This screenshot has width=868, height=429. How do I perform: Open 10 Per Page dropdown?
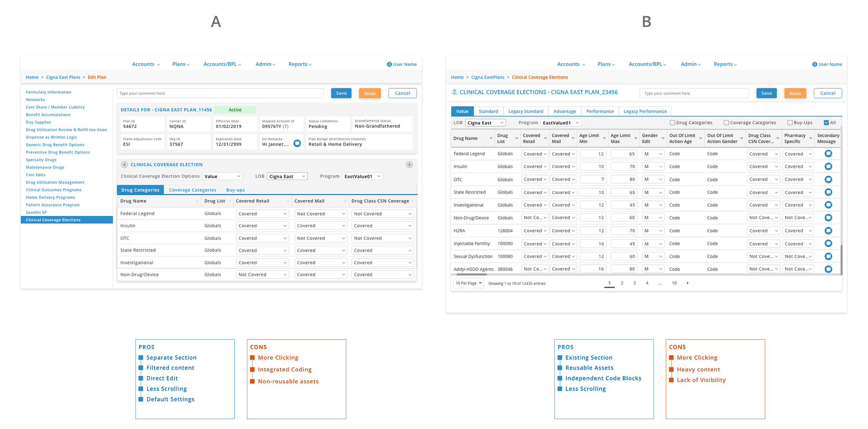[x=469, y=283]
